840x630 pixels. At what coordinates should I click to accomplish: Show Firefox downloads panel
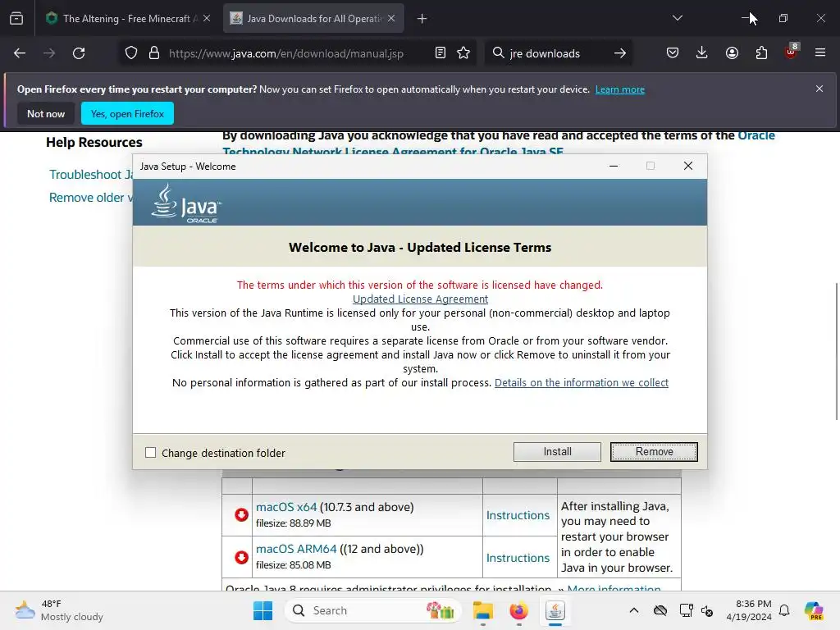702,53
